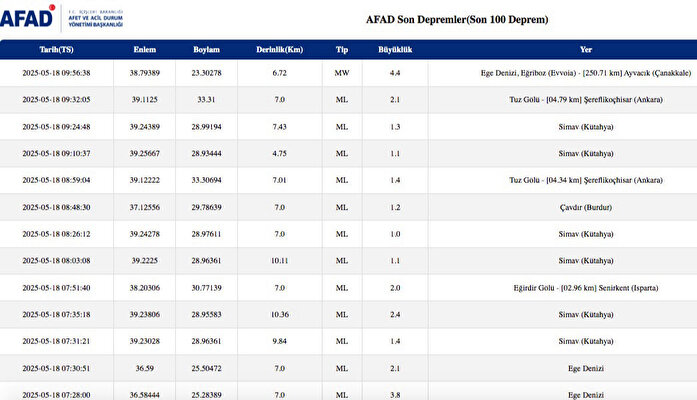The image size is (697, 400).
Task: Click depth value 9.84
Action: pyautogui.click(x=280, y=341)
